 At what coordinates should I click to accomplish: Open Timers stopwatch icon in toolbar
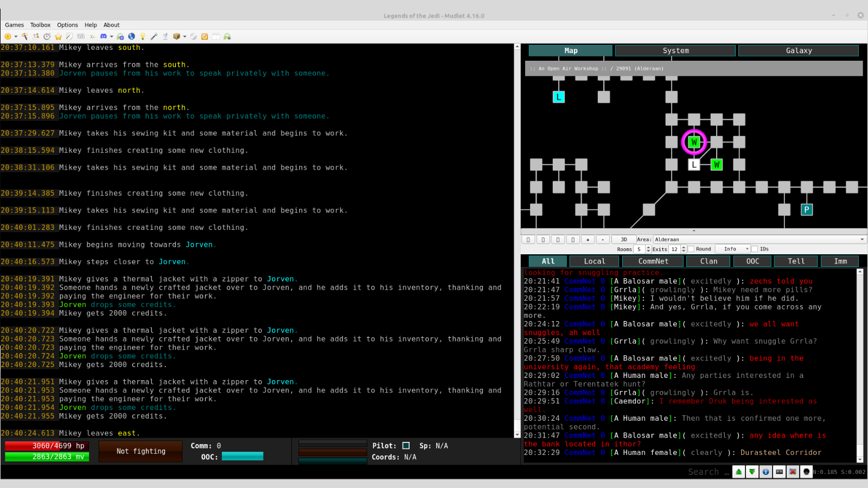[x=47, y=36]
